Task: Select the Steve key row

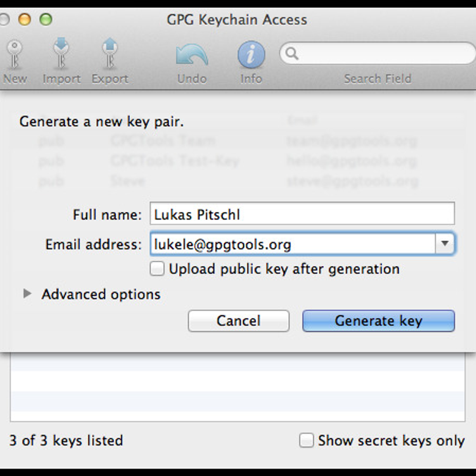Action: pos(128,181)
